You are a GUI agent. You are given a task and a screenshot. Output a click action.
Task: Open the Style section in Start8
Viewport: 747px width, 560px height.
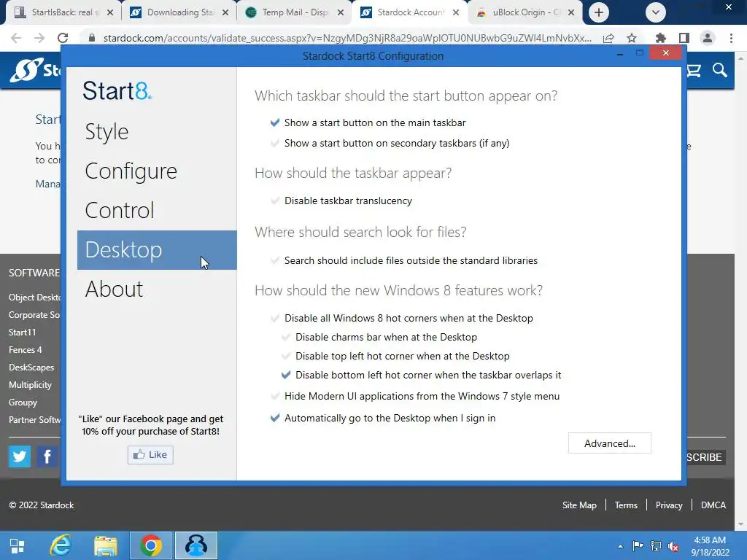click(x=107, y=132)
